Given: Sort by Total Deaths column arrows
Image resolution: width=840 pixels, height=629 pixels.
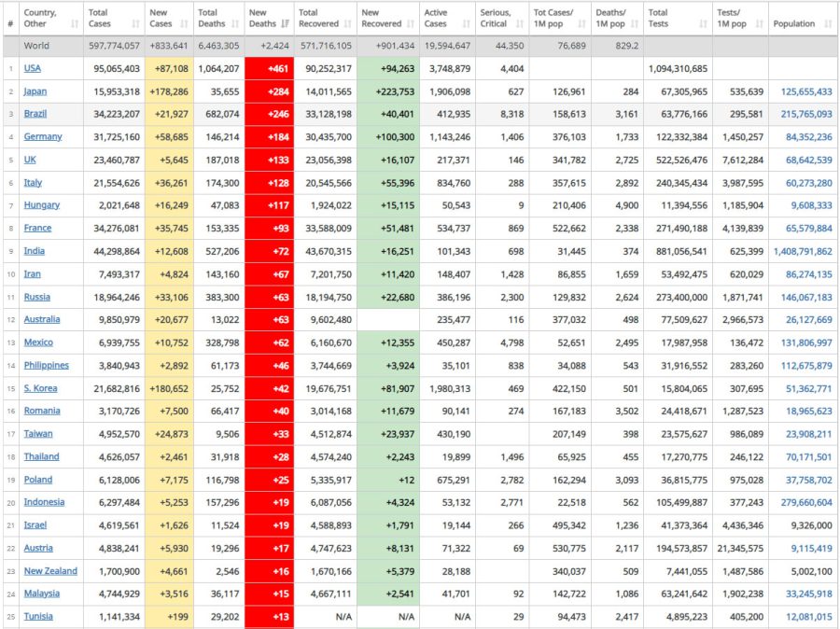Looking at the screenshot, I should (235, 23).
